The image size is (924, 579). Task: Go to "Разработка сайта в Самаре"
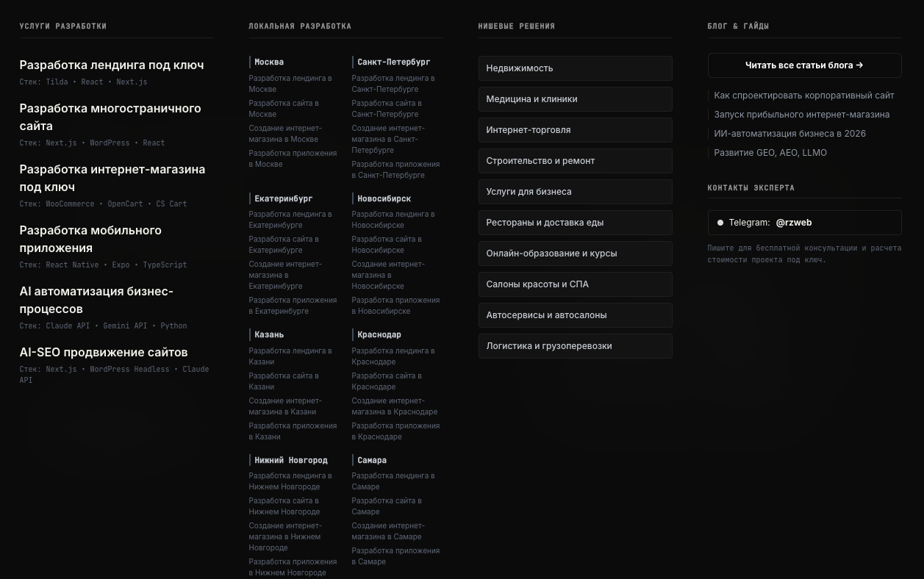pyautogui.click(x=387, y=506)
